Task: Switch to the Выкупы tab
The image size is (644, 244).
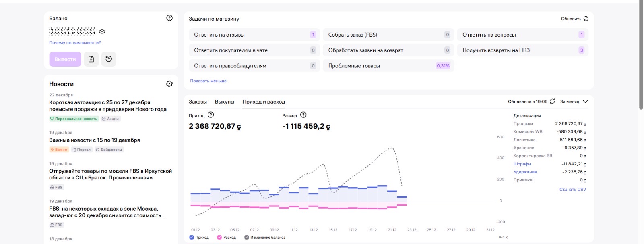Action: tap(224, 102)
